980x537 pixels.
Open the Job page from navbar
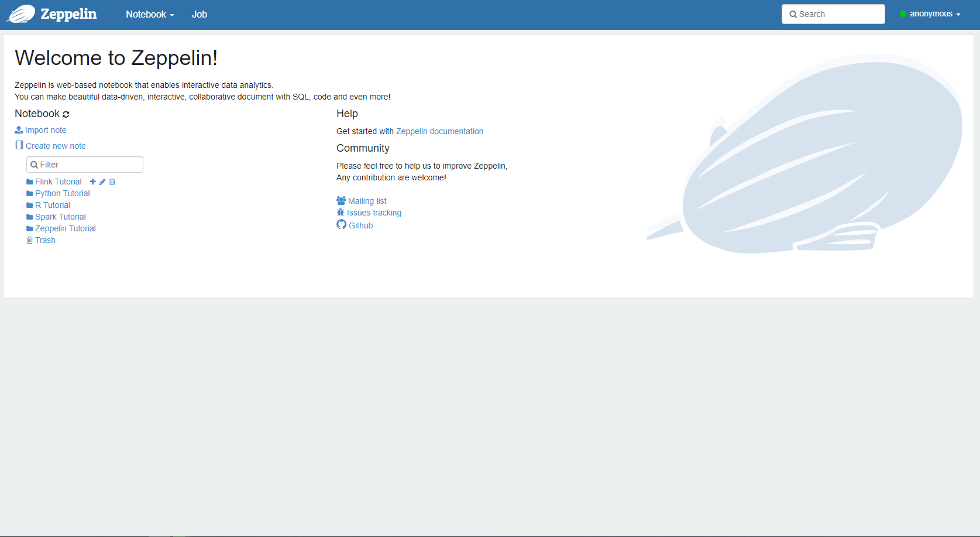(200, 14)
